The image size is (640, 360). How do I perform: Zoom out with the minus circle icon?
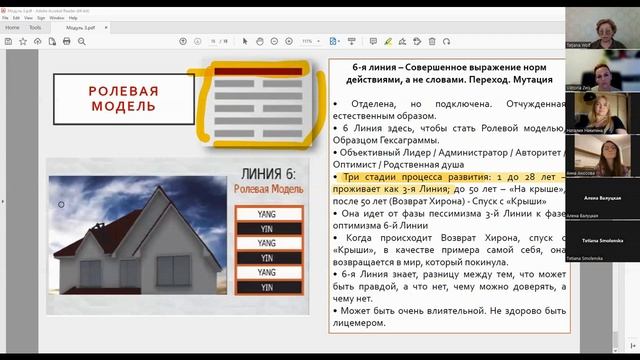(x=274, y=41)
